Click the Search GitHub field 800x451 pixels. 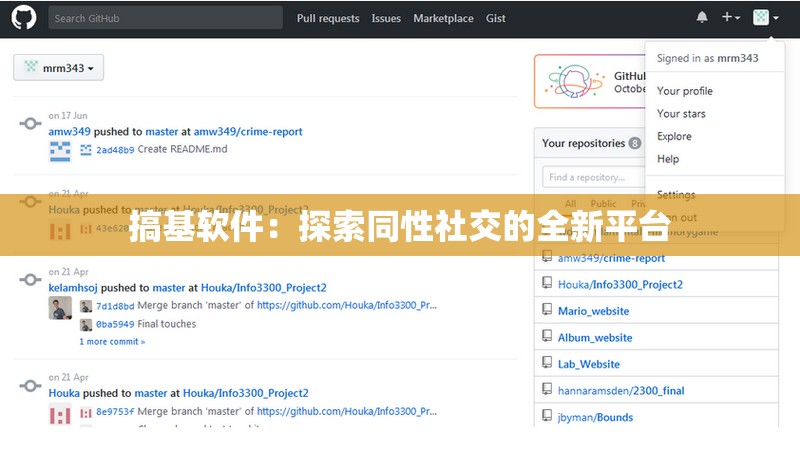tap(164, 18)
